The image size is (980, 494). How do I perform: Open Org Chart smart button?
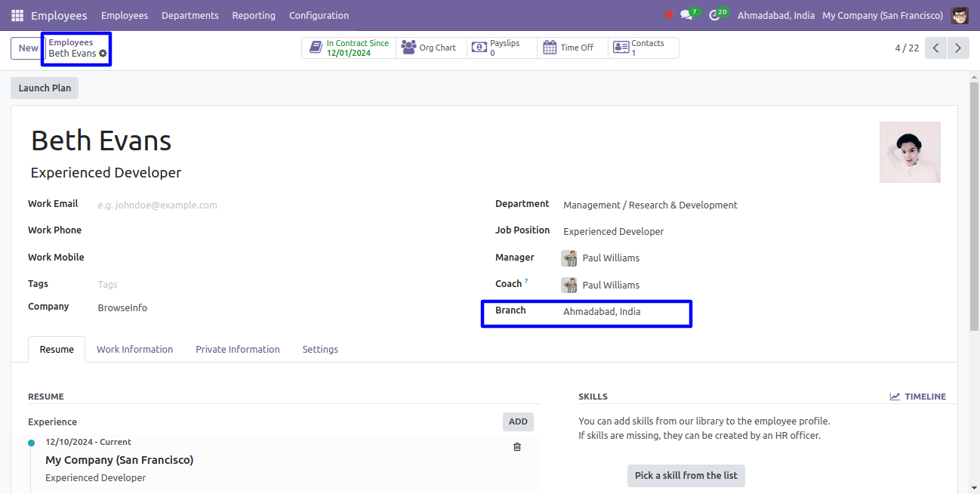(x=430, y=48)
